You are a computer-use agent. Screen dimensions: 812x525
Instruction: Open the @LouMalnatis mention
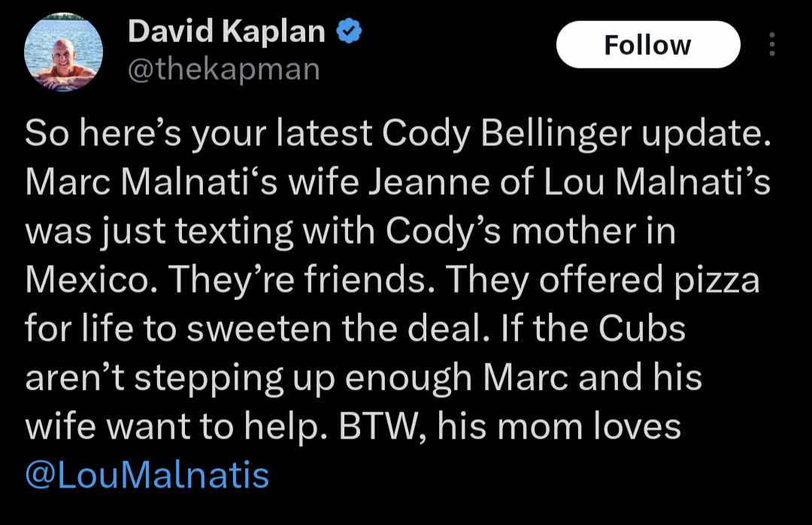click(147, 475)
